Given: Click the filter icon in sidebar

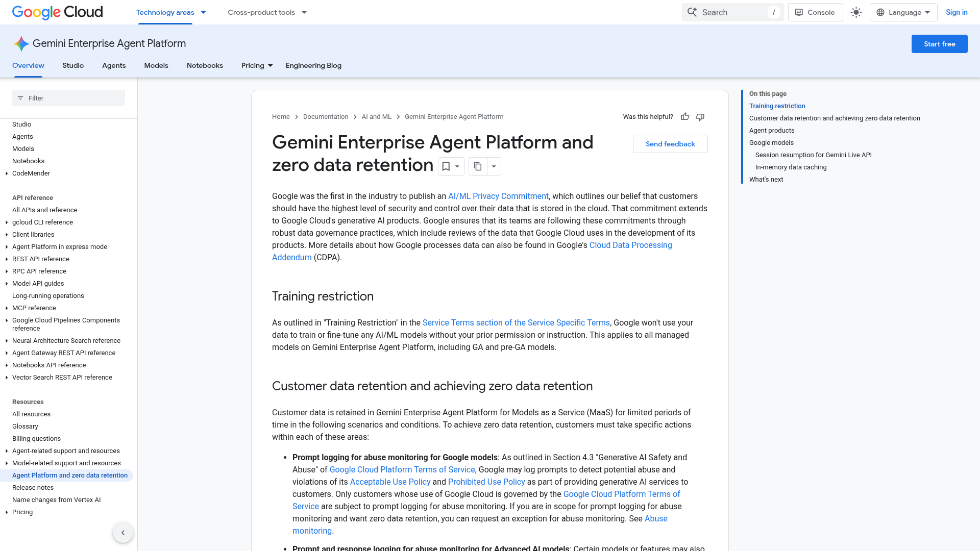Looking at the screenshot, I should 20,98.
